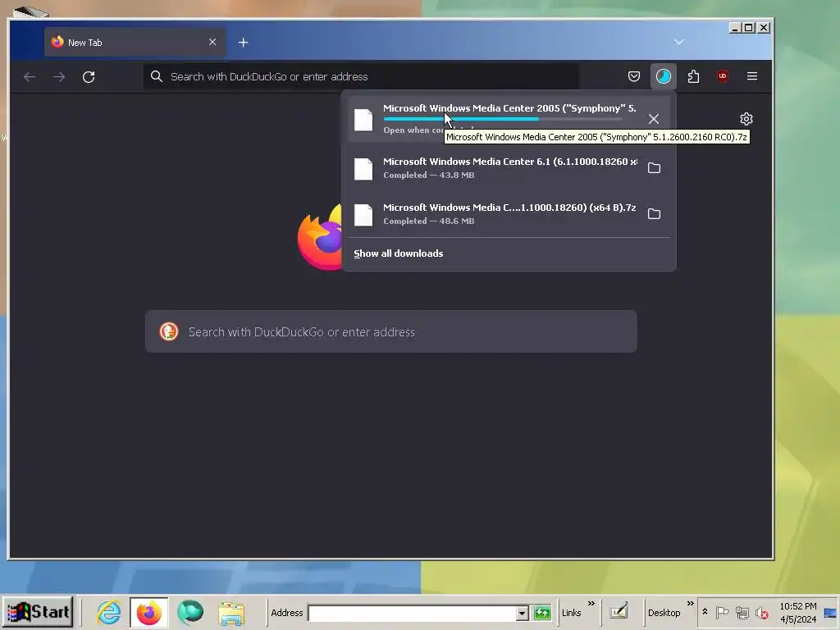The width and height of the screenshot is (840, 630).
Task: Click the notepad icon beside Links
Action: point(619,610)
